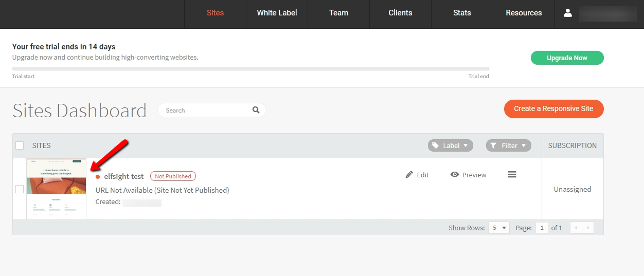Click the Upgrade Now button

tap(567, 58)
